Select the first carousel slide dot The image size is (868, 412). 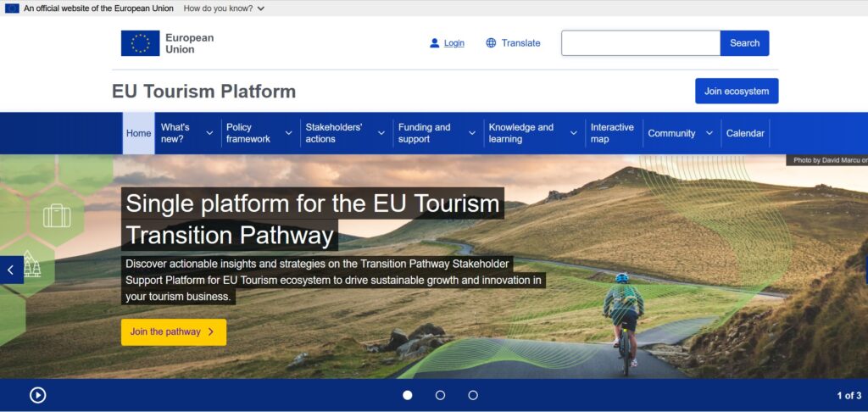[408, 395]
